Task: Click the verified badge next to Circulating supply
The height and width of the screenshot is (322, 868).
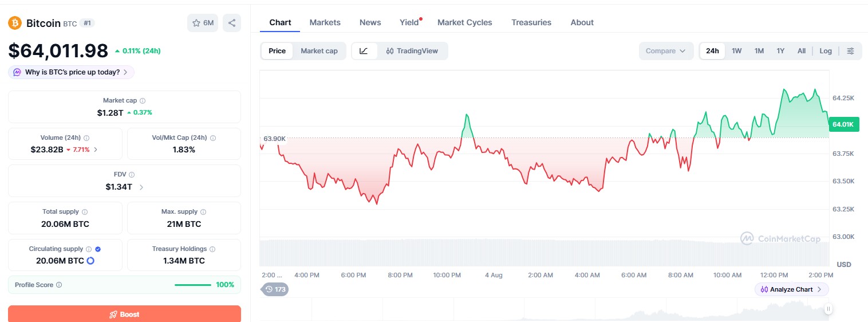Action: point(98,249)
